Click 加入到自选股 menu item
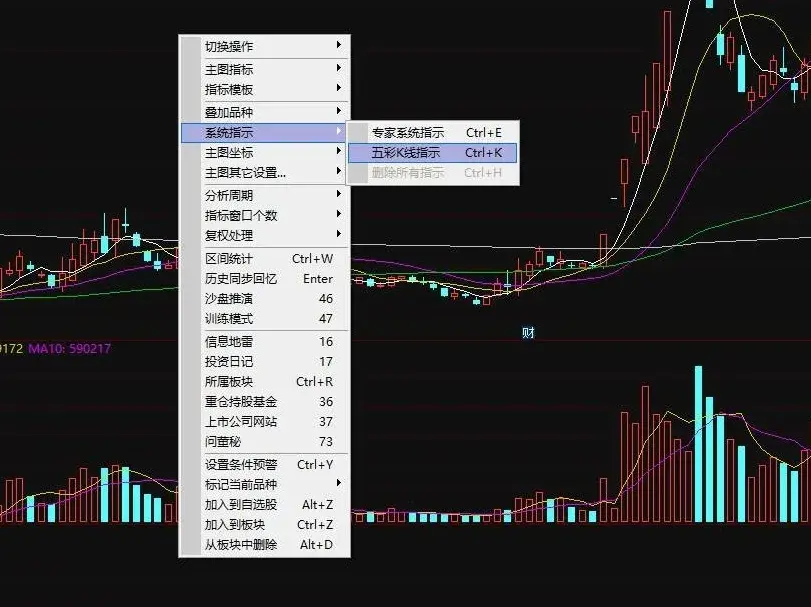 point(265,505)
